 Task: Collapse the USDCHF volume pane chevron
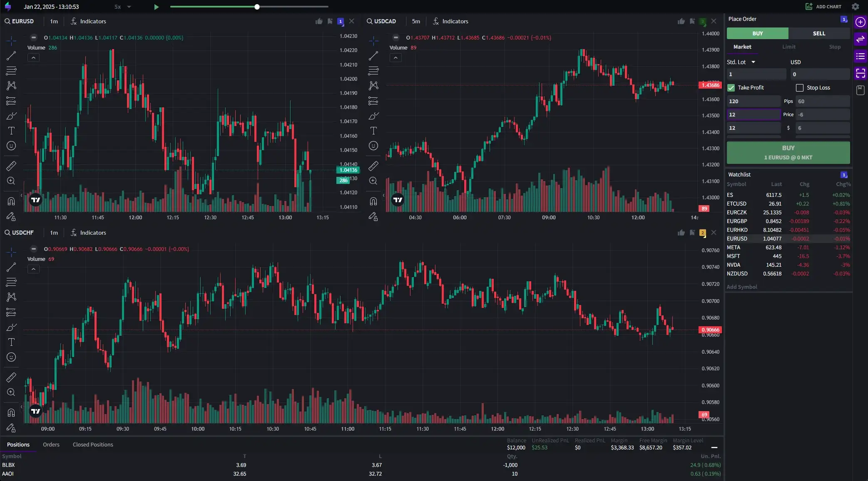pos(33,269)
